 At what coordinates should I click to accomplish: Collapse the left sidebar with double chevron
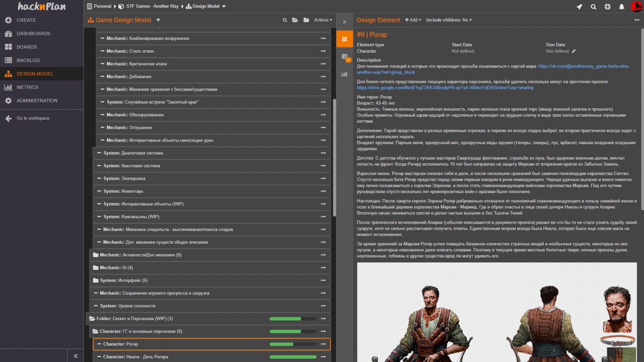click(76, 356)
